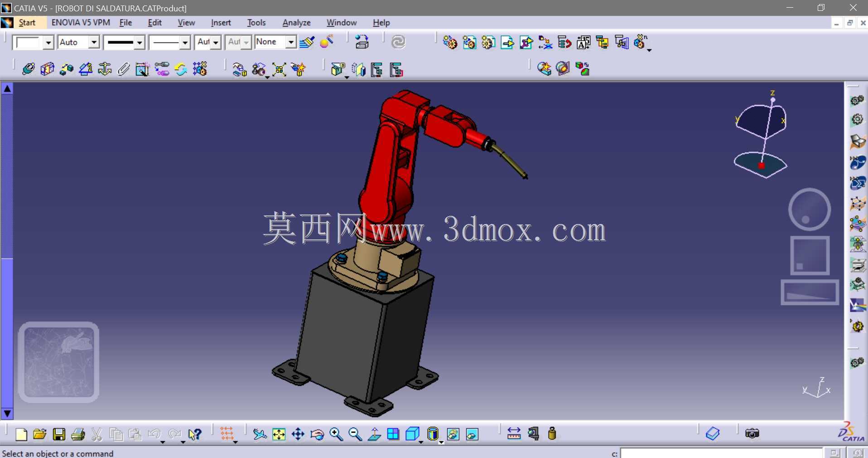Open the Insert menu

point(221,23)
